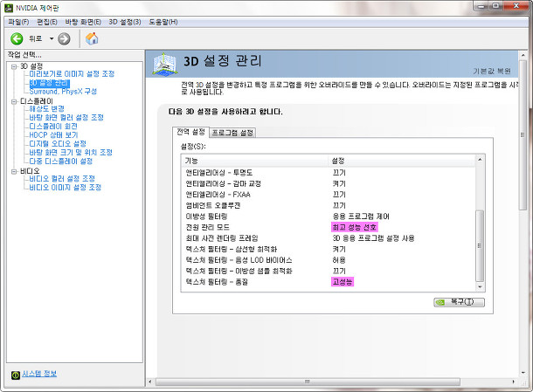533x392 pixels.
Task: Click the 설정 column header
Action: click(402, 161)
